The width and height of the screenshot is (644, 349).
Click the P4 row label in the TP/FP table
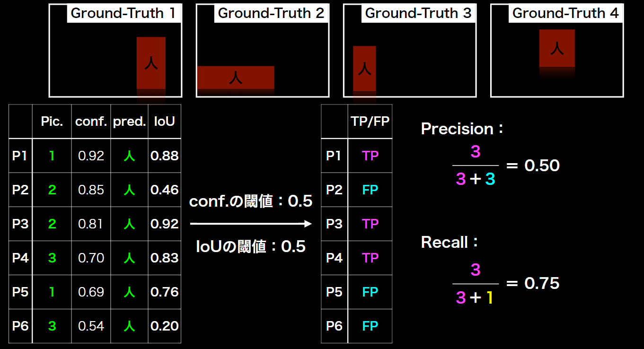334,258
